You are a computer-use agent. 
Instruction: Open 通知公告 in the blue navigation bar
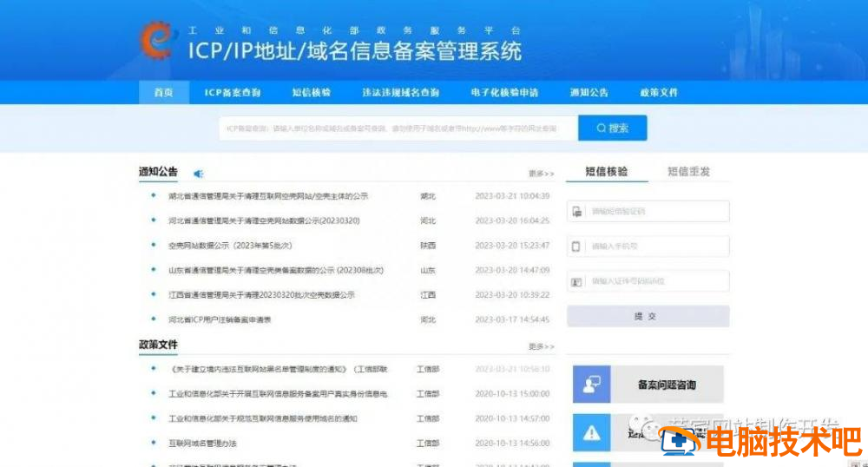[589, 92]
